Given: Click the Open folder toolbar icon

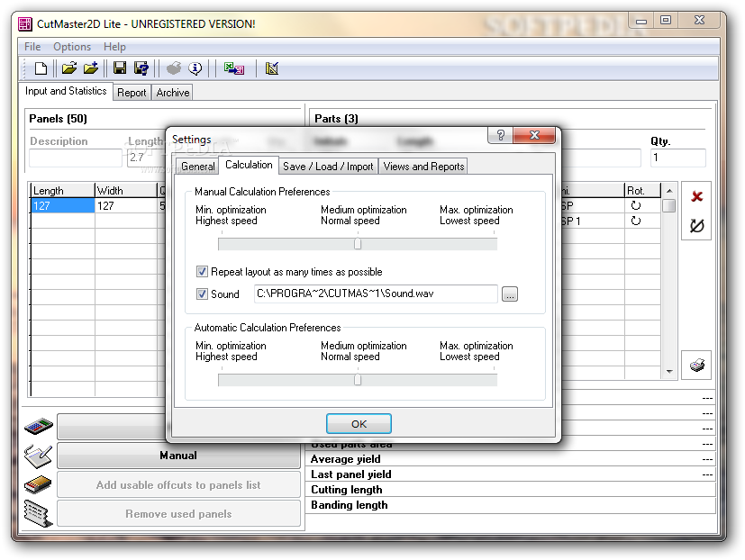Looking at the screenshot, I should pyautogui.click(x=69, y=68).
